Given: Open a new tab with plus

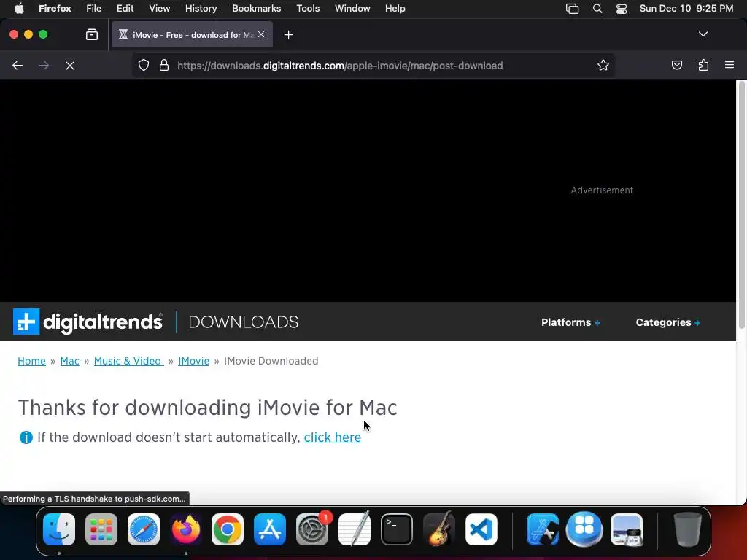Looking at the screenshot, I should [288, 35].
